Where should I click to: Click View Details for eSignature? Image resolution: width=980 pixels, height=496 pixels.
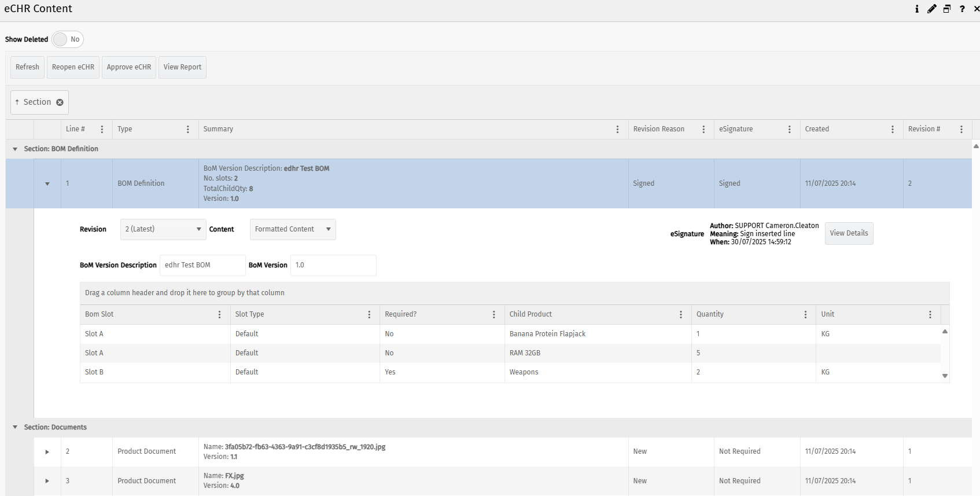848,233
